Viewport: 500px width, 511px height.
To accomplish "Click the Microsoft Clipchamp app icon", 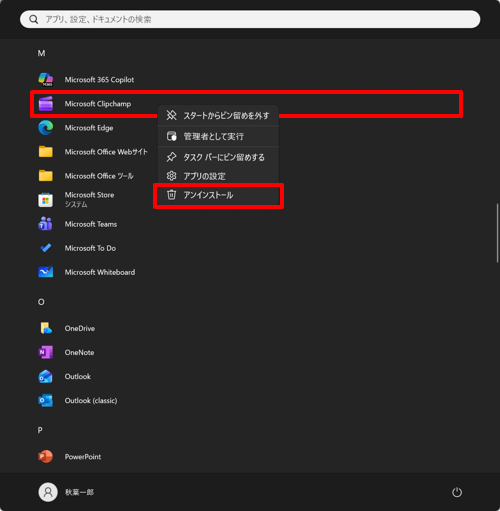I will point(46,104).
